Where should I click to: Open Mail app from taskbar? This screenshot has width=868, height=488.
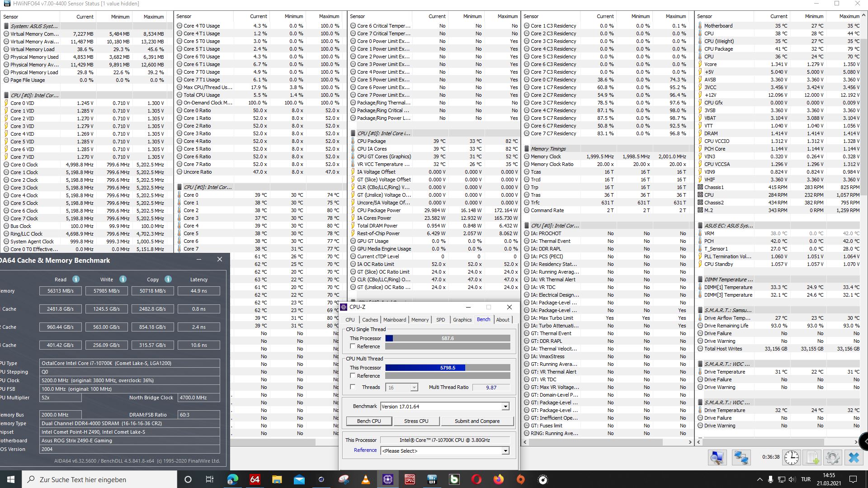[299, 479]
